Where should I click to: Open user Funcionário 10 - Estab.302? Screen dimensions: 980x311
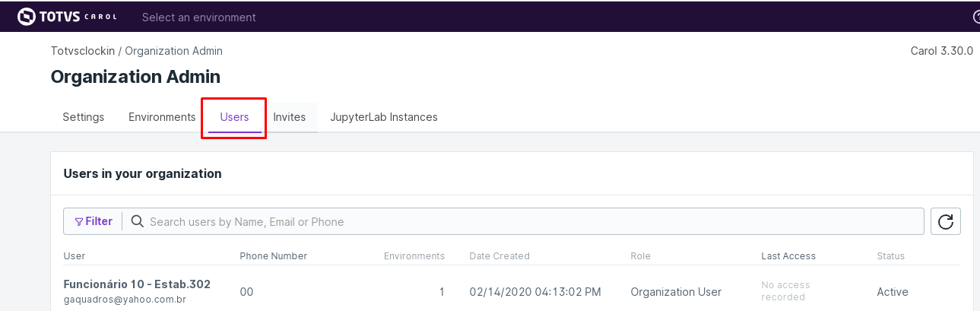pyautogui.click(x=137, y=284)
